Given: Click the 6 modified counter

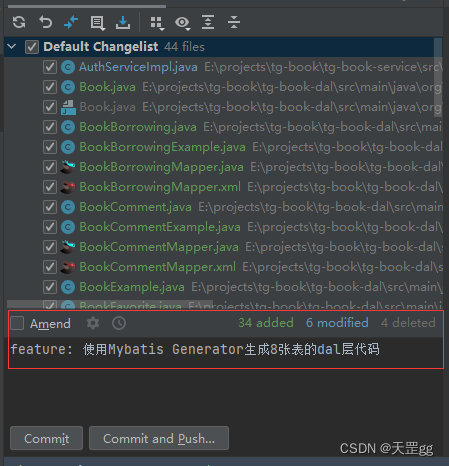Looking at the screenshot, I should coord(337,323).
